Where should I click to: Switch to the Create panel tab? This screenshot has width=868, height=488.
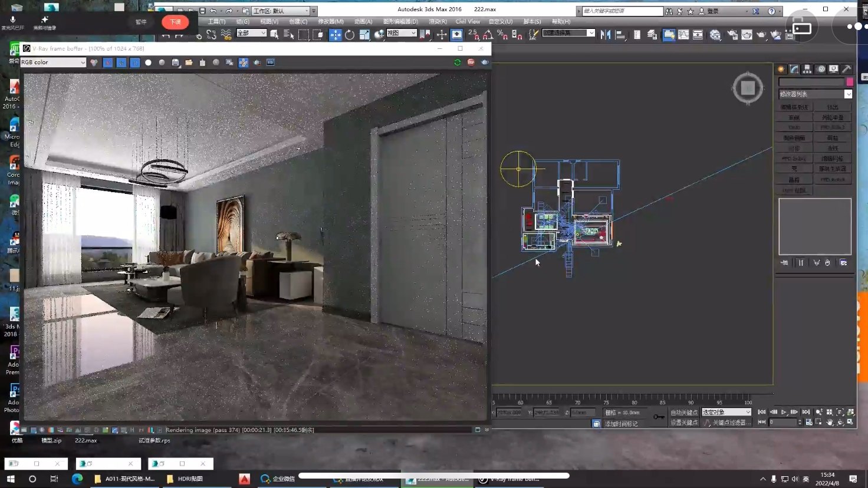coord(781,69)
